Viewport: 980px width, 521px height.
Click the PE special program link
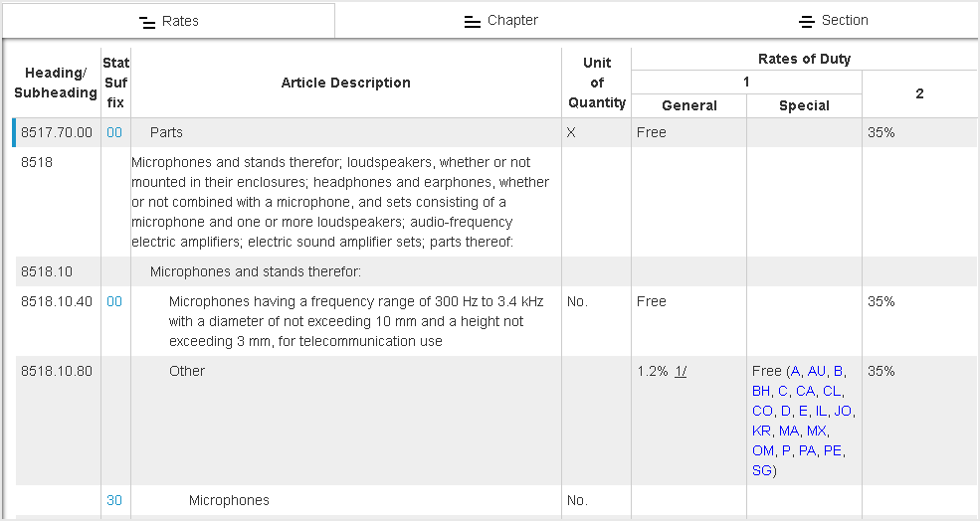(833, 450)
